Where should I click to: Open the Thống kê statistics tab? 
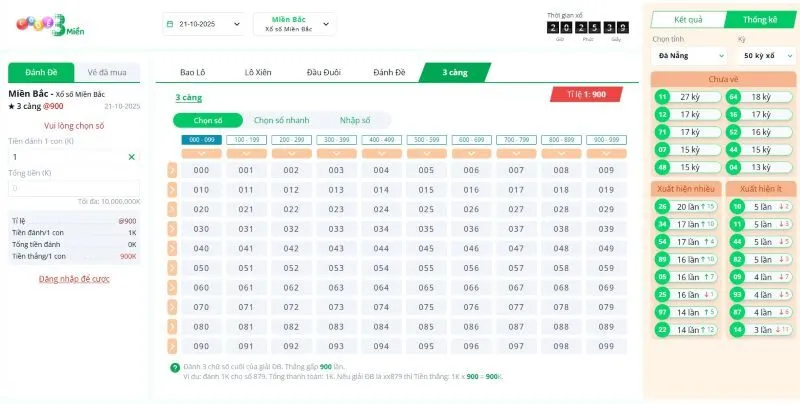point(760,20)
